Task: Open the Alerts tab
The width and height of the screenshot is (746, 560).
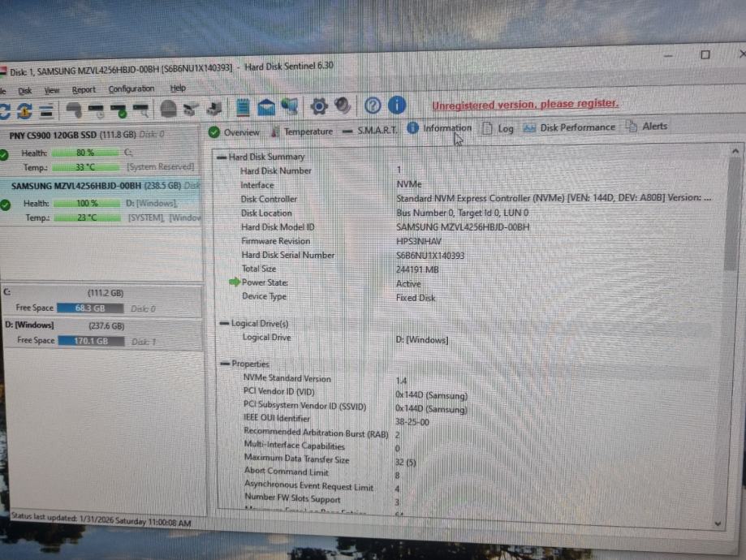Action: coord(647,126)
